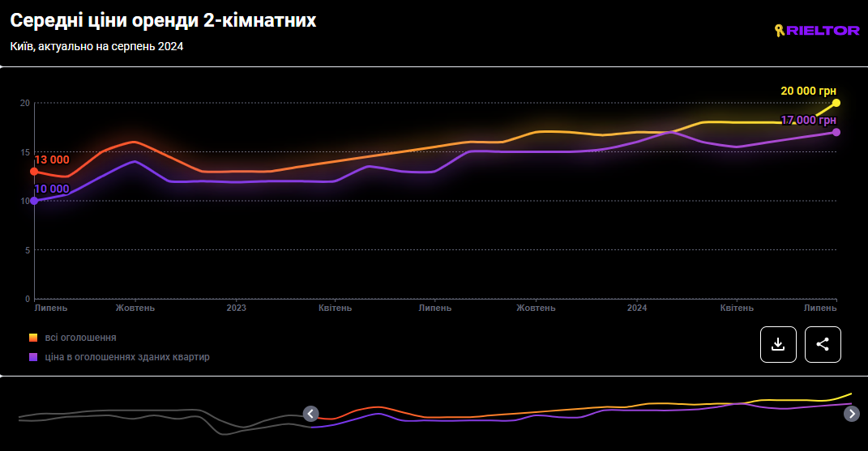Screen dimensions: 868x451
Task: Click the purple legend color square
Action: coord(33,357)
